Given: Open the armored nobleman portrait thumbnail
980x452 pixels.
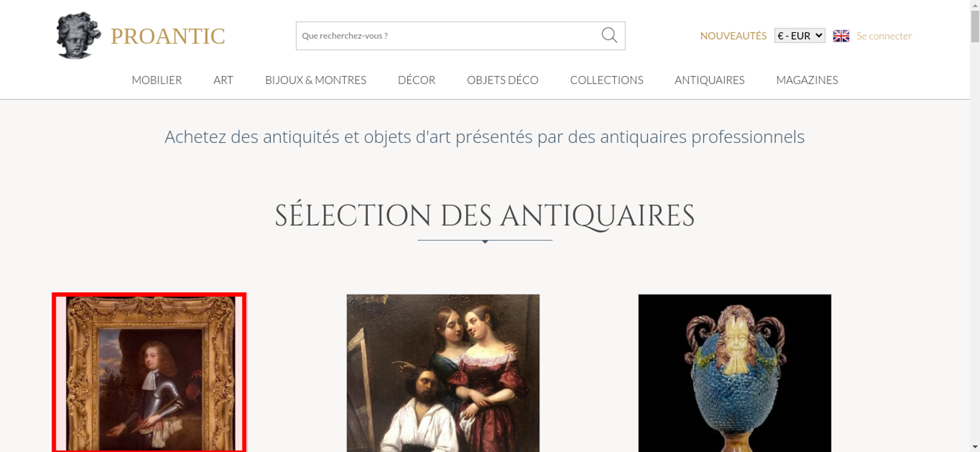Looking at the screenshot, I should click(x=149, y=373).
